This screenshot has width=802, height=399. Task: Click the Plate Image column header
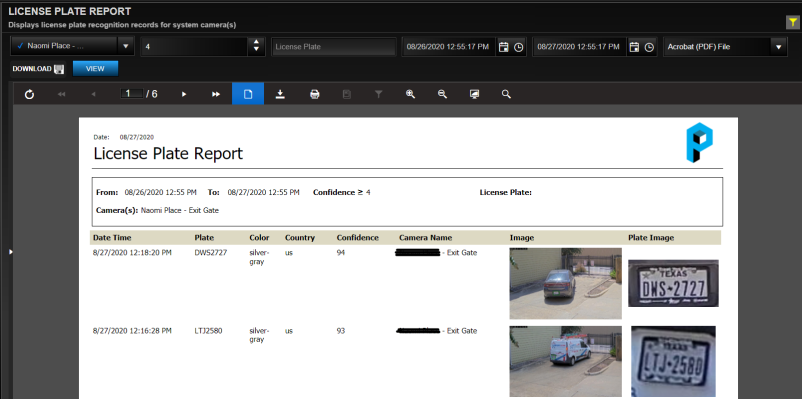651,238
